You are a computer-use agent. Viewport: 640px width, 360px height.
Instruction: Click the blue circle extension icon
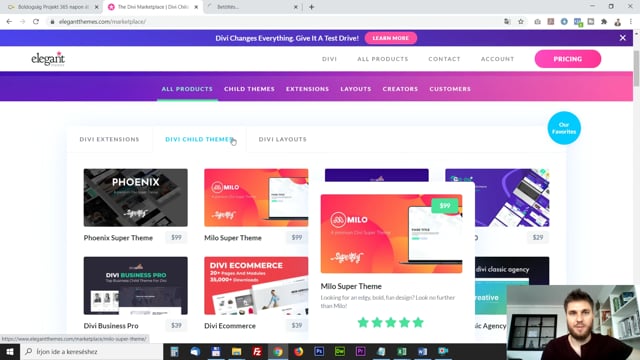click(x=564, y=22)
